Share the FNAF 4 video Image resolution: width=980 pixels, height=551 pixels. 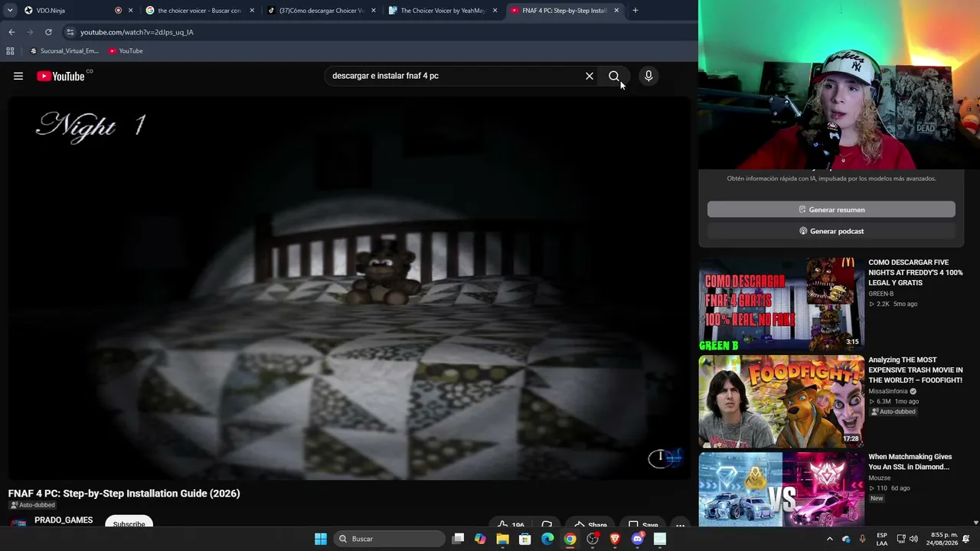pyautogui.click(x=590, y=525)
